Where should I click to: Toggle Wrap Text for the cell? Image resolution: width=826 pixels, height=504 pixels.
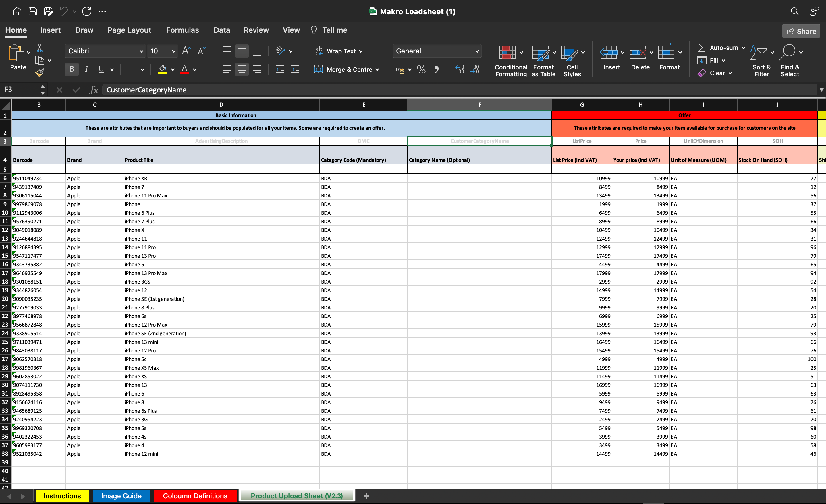[x=339, y=51]
